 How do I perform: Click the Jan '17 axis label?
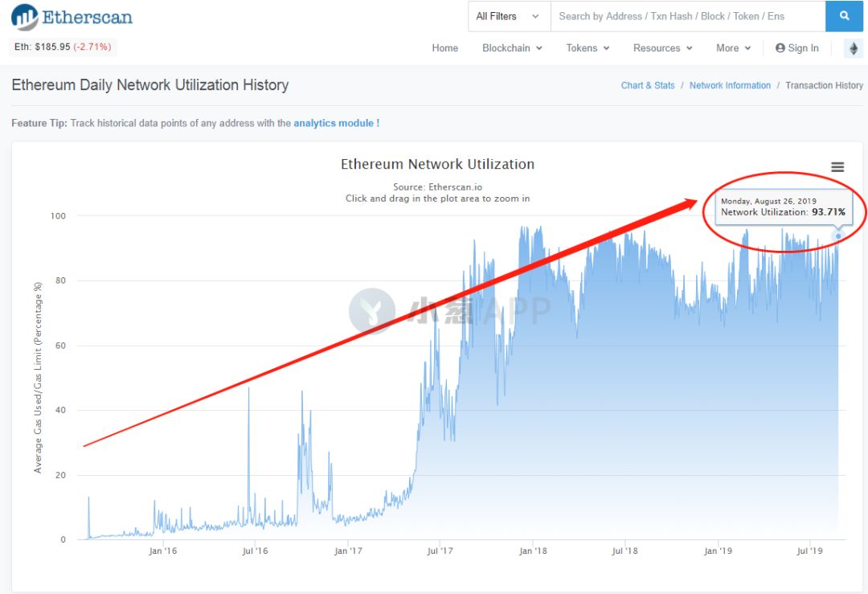pyautogui.click(x=348, y=551)
